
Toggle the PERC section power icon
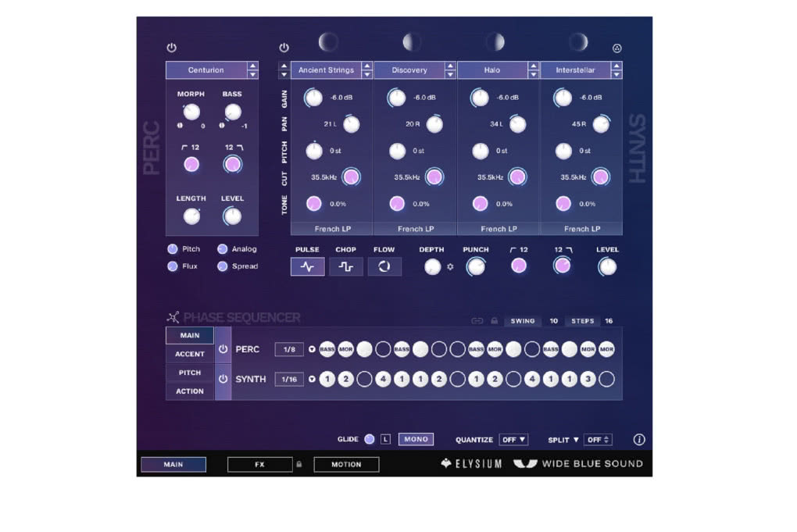pyautogui.click(x=172, y=48)
